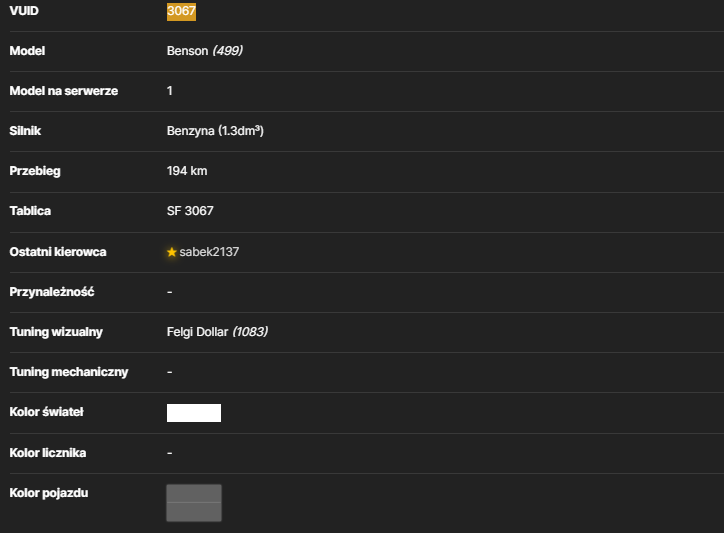Select the highlighted VUID value 3067
Viewport: 724px width, 533px height.
click(x=181, y=11)
